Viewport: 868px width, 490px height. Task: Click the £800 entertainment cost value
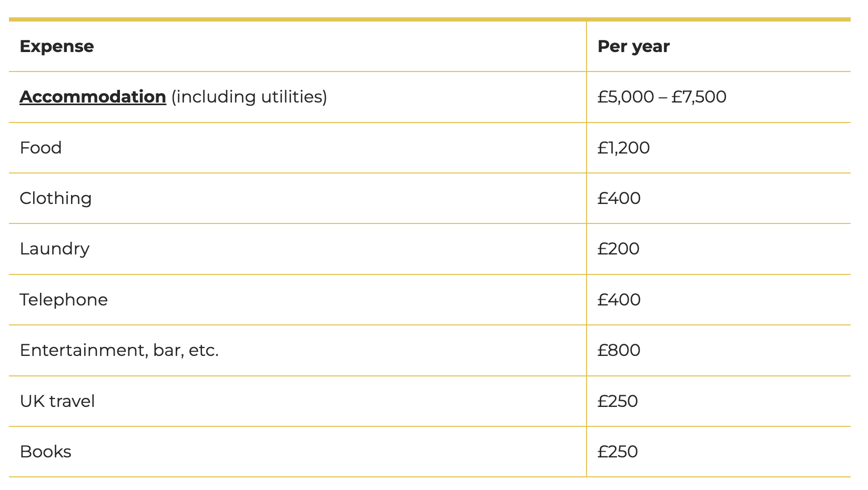[619, 350]
